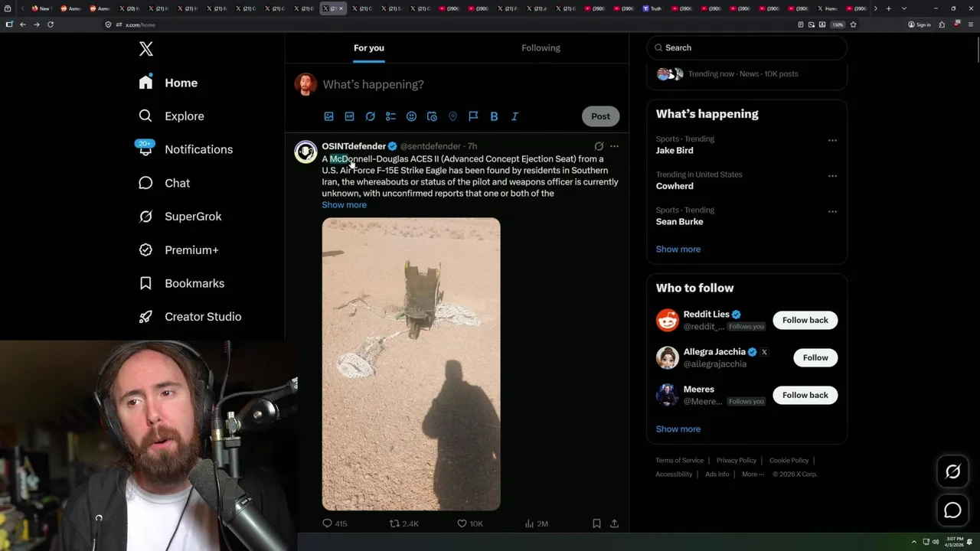This screenshot has height=551, width=980.
Task: Open the floating Grok button
Action: coord(952,472)
